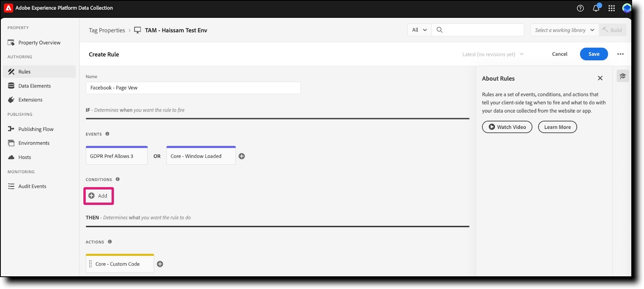644x289 pixels.
Task: Open the Core - Window Loaded event
Action: [201, 155]
